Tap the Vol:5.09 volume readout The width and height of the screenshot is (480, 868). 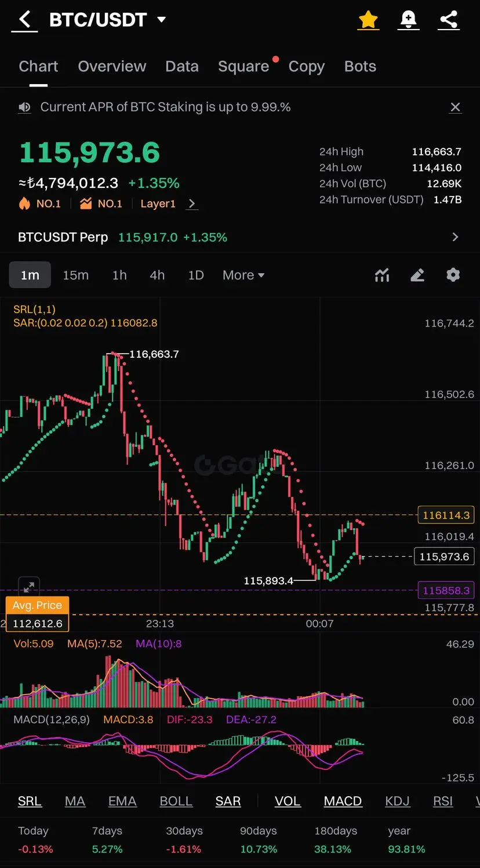pos(33,644)
